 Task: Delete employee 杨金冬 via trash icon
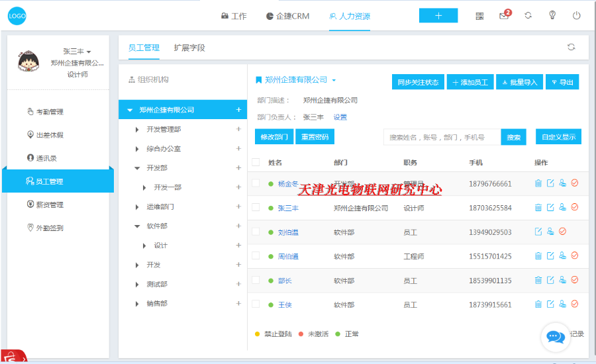(x=538, y=183)
